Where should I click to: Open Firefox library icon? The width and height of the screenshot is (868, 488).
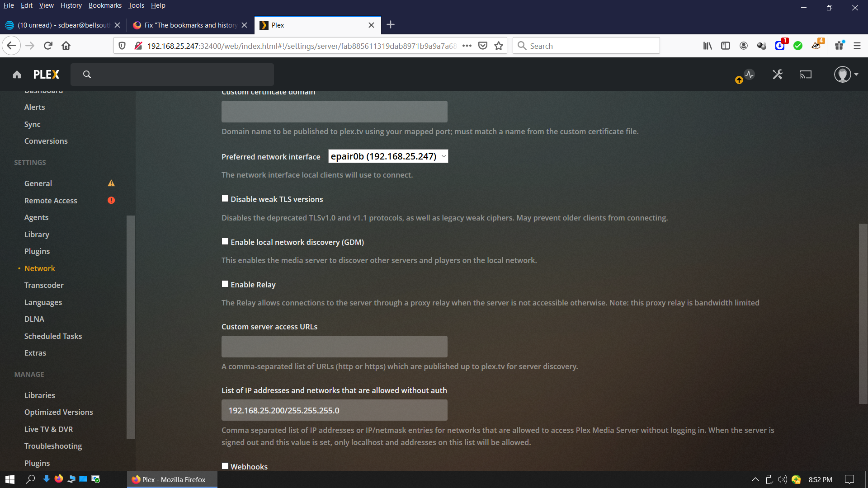pyautogui.click(x=708, y=46)
